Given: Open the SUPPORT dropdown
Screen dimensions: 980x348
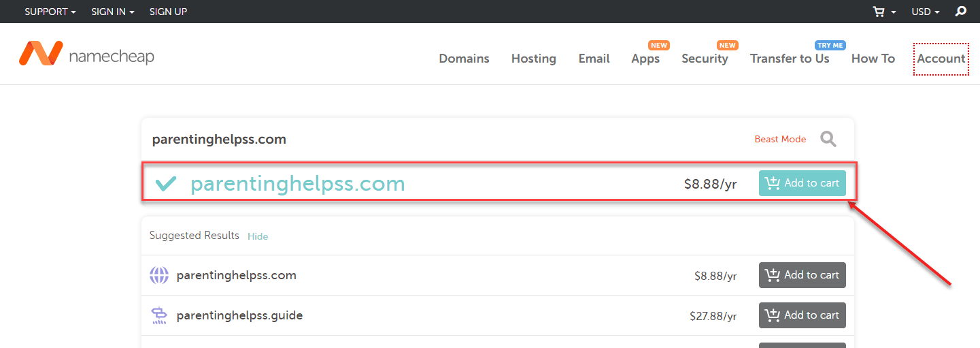Looking at the screenshot, I should (x=50, y=12).
